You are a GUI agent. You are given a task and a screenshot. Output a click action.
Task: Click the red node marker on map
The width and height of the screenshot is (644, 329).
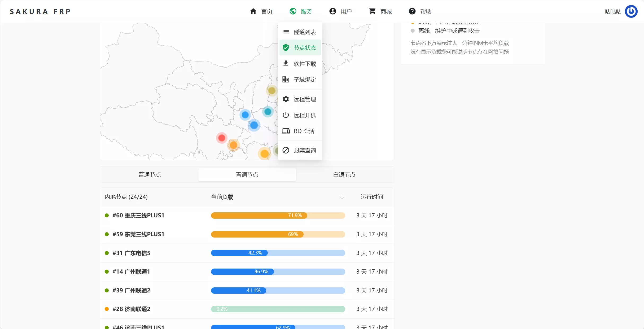click(222, 138)
